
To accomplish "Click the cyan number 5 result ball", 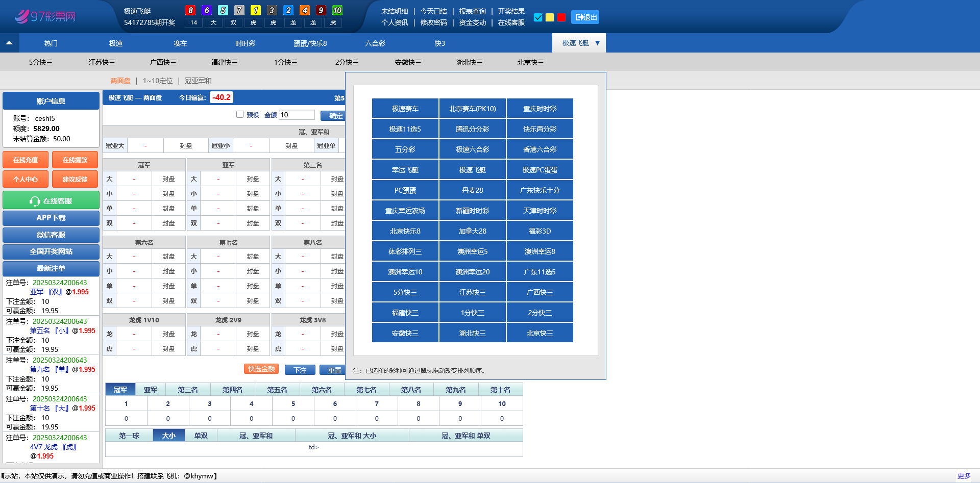I will (223, 10).
